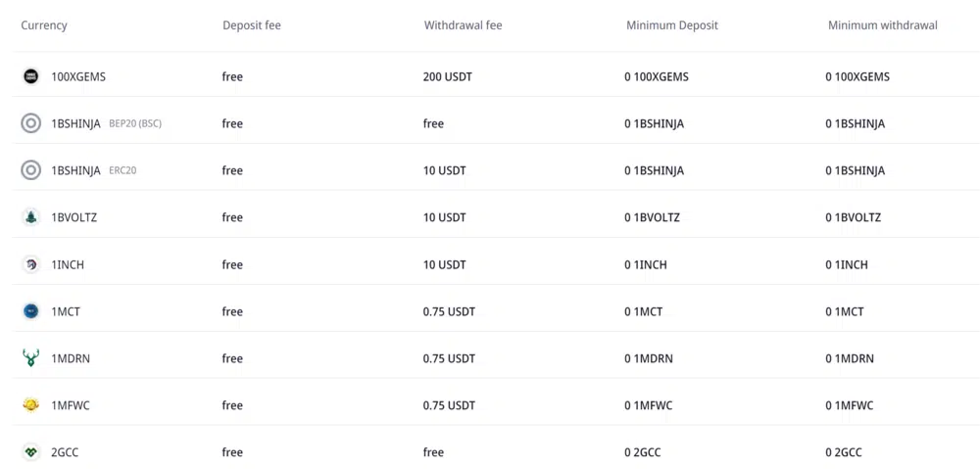
Task: Click the 1MCT coin icon
Action: [x=31, y=311]
